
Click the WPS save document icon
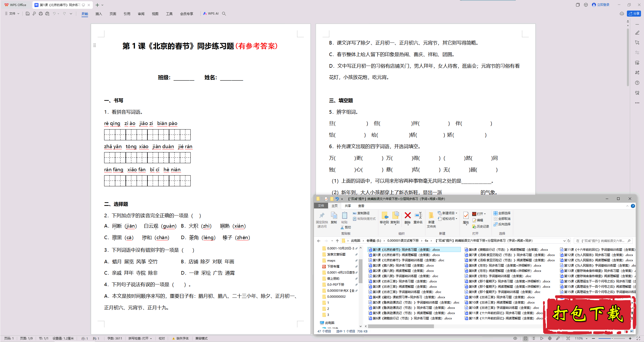pos(28,14)
